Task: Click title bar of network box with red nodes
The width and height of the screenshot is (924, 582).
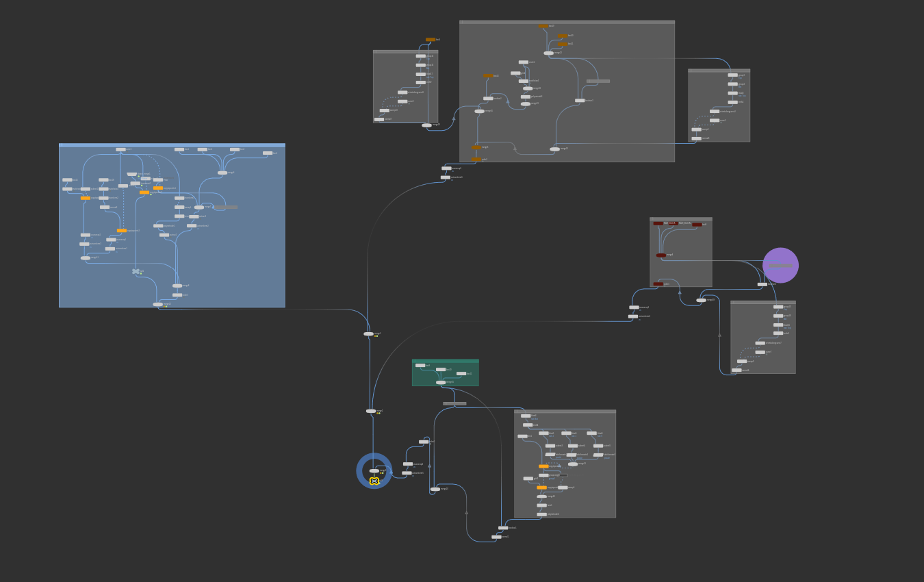Action: click(x=680, y=218)
